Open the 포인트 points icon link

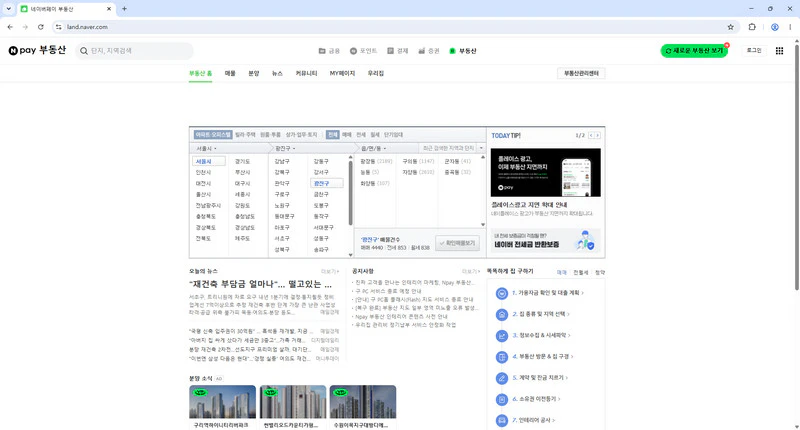[363, 51]
